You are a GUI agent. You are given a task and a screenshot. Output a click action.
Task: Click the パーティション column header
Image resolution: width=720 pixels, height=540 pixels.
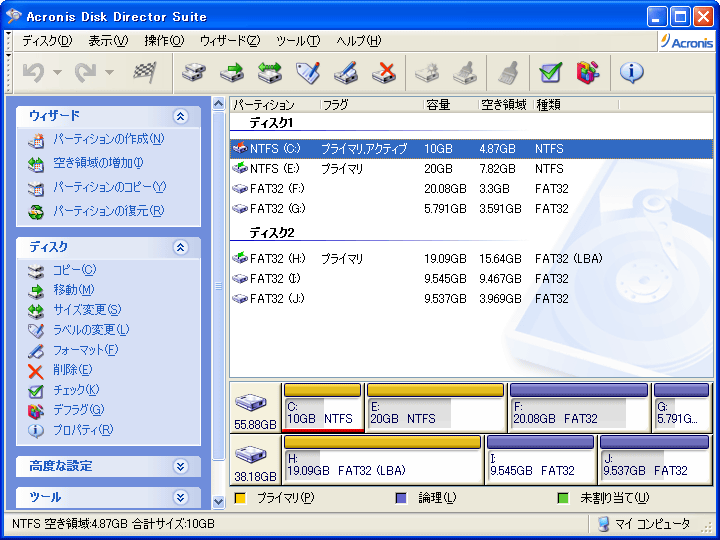[x=275, y=105]
